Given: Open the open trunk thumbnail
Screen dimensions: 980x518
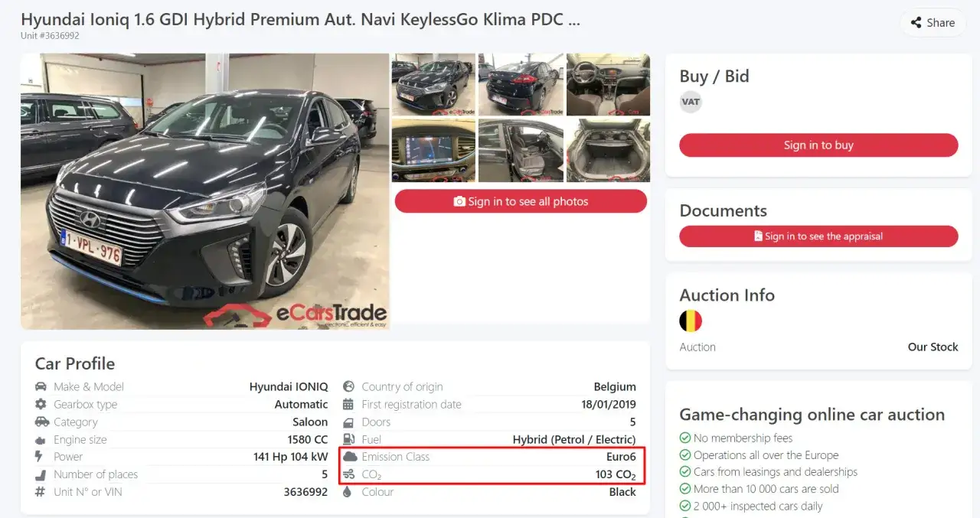Looking at the screenshot, I should pyautogui.click(x=608, y=150).
